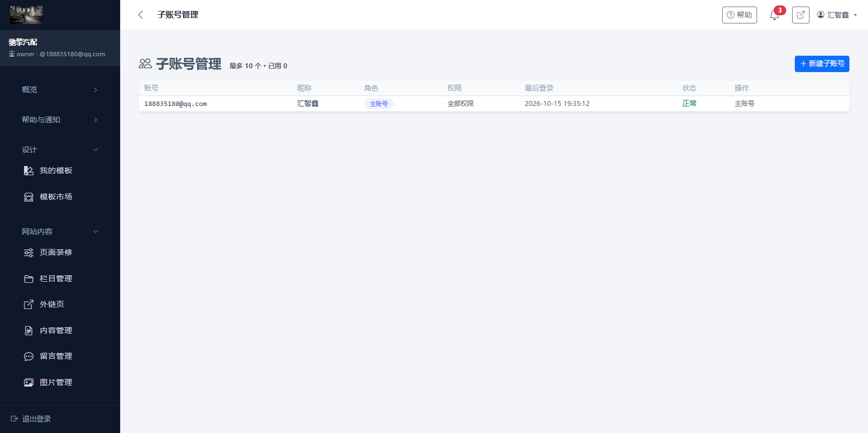Click 退出登录 to log out
868x433 pixels.
37,419
